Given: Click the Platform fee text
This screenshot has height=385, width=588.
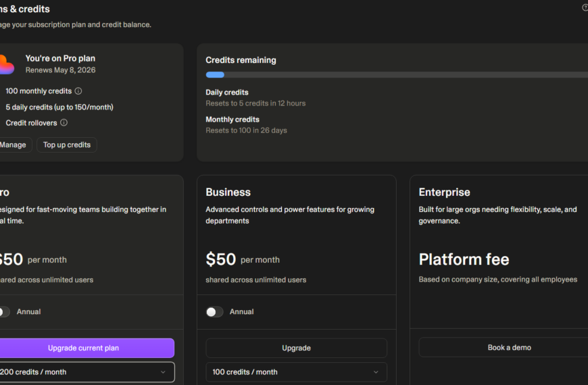Looking at the screenshot, I should (x=464, y=259).
